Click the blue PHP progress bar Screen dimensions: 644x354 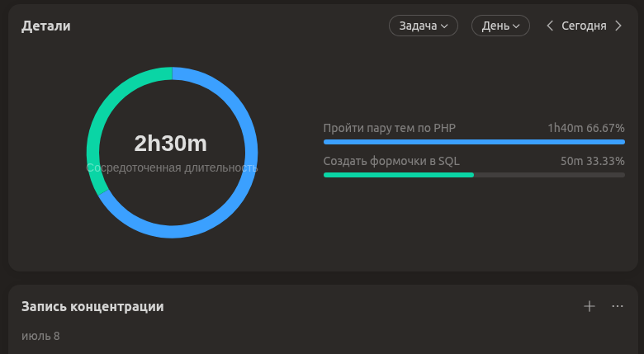click(x=474, y=142)
